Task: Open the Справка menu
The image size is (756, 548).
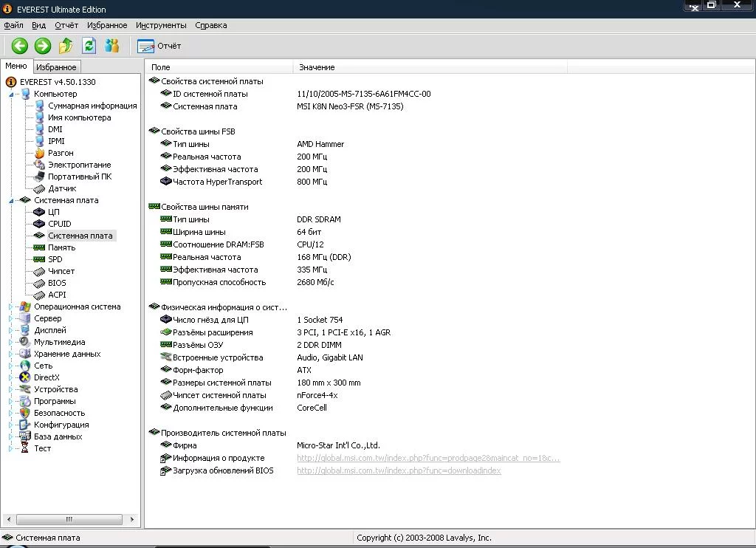Action: pos(210,25)
